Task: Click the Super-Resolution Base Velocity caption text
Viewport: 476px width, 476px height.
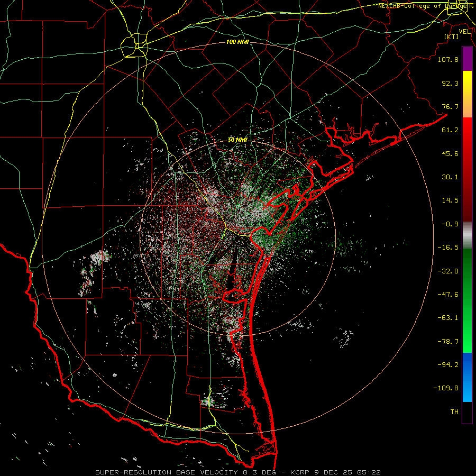Action: [237, 472]
